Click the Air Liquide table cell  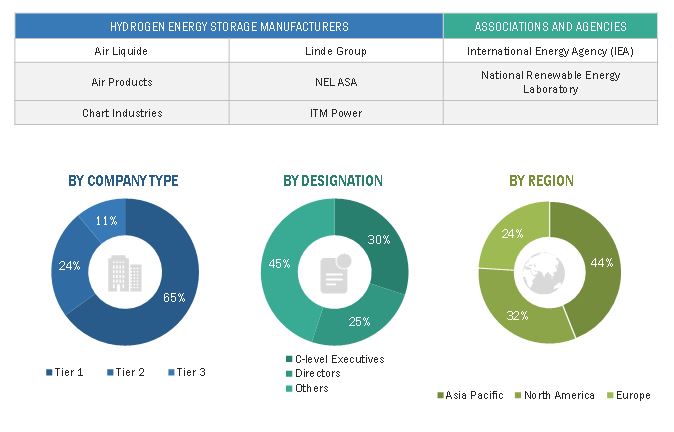pos(122,50)
